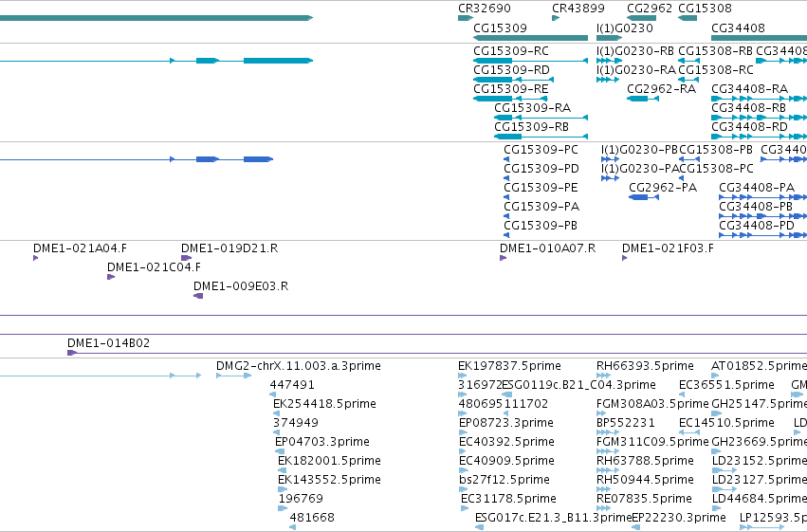The width and height of the screenshot is (807, 532).
Task: Select the CG15309 gene bar
Action: (530, 38)
